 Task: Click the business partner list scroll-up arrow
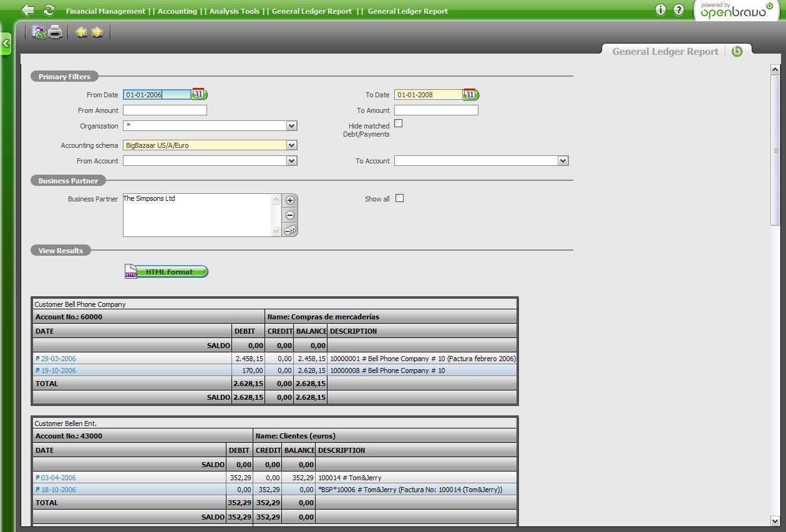[x=276, y=200]
